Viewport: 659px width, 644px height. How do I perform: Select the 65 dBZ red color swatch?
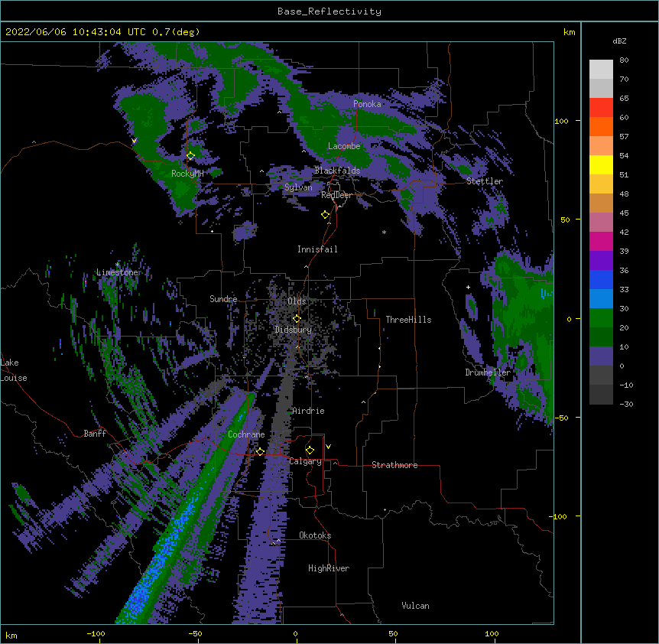point(601,107)
